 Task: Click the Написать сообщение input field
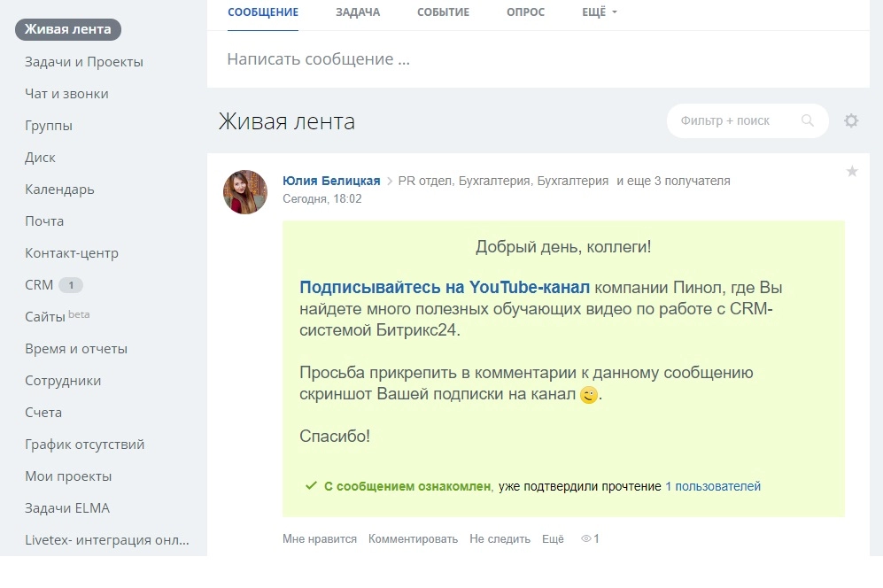click(x=531, y=59)
